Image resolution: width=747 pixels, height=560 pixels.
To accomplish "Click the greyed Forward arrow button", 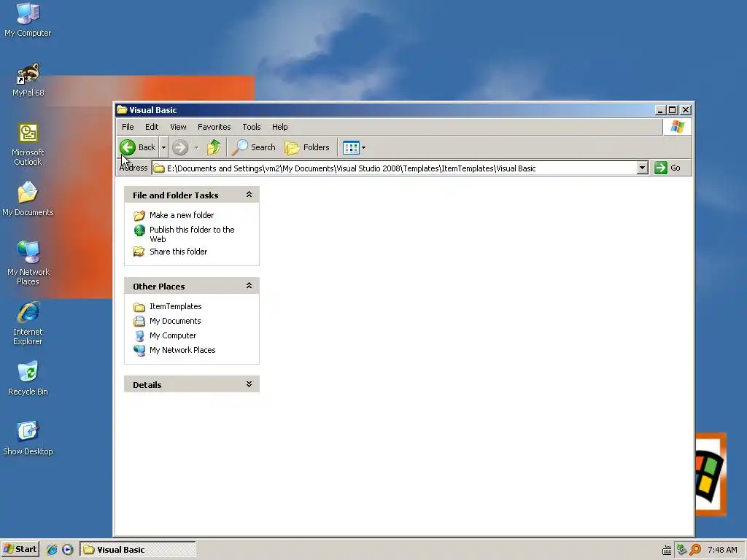I will [180, 147].
